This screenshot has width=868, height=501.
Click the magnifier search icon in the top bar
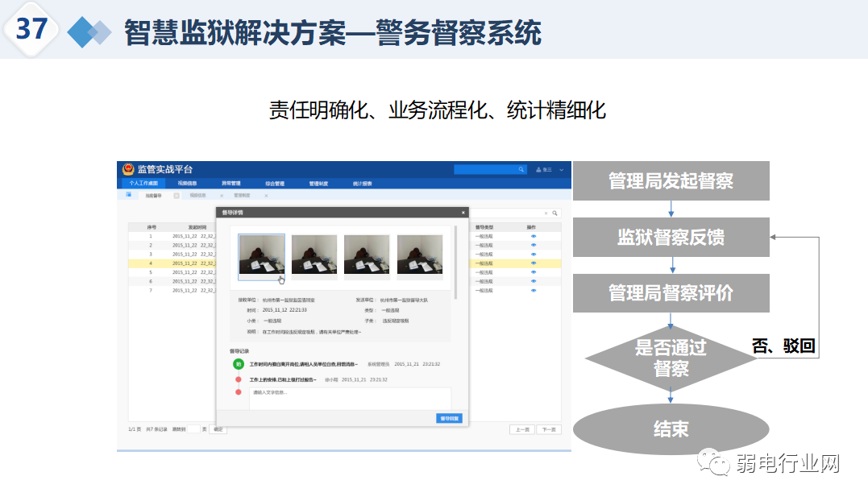[521, 168]
